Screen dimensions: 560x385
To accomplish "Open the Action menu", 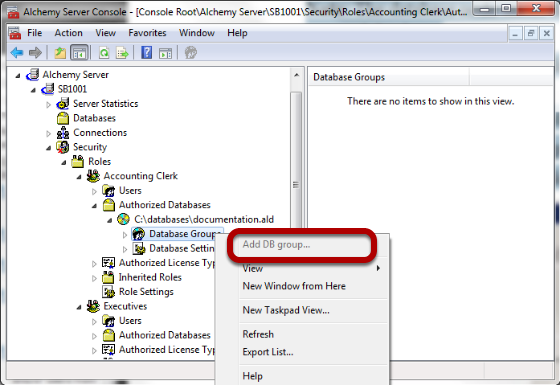I will (68, 33).
